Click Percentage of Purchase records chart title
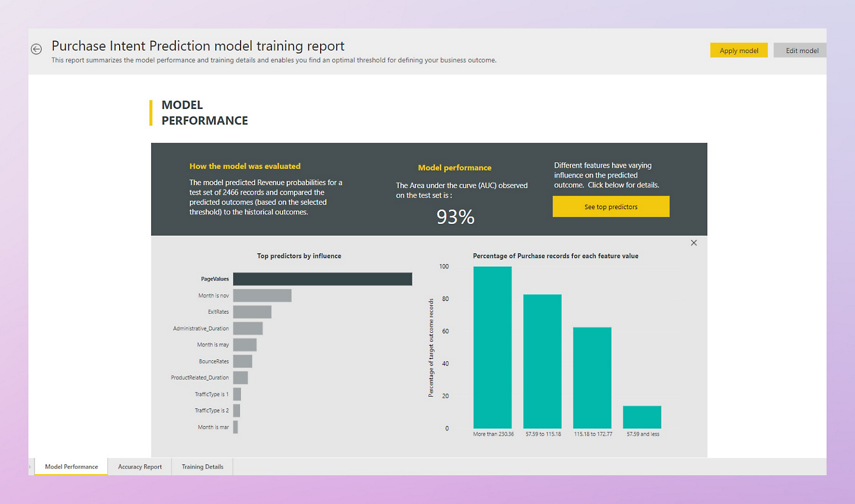 (x=555, y=256)
